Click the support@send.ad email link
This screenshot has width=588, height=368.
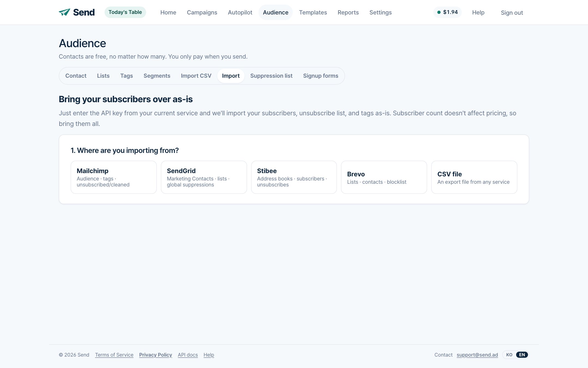tap(477, 355)
